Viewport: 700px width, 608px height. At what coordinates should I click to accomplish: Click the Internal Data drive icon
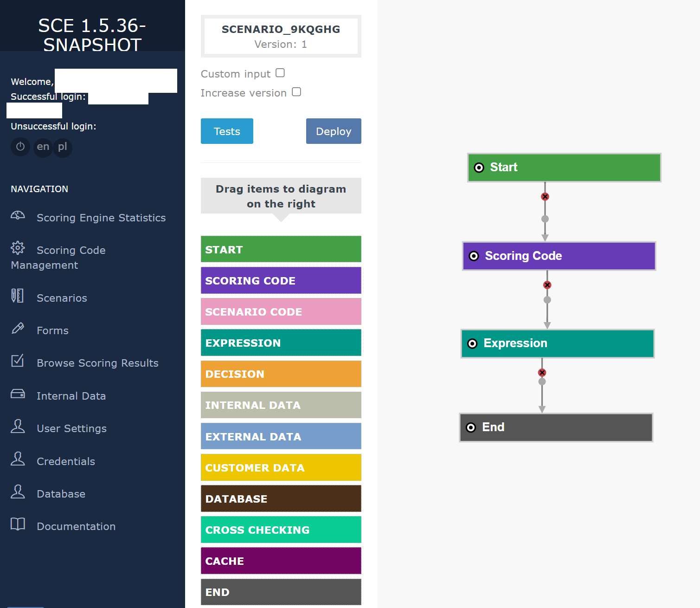tap(18, 394)
